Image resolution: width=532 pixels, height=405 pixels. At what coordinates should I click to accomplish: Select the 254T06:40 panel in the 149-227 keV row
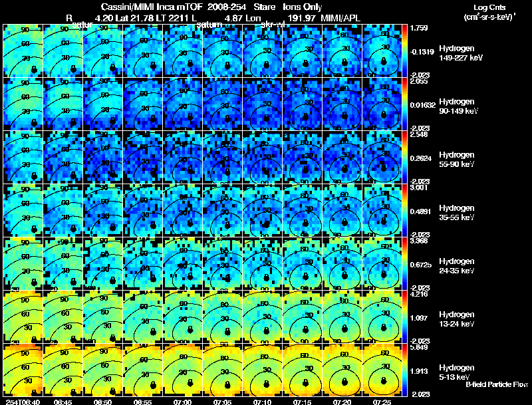click(23, 51)
